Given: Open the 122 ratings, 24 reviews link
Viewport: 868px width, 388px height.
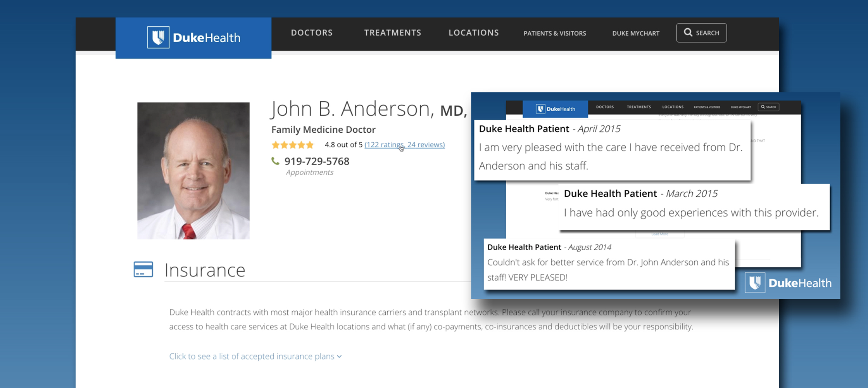Looking at the screenshot, I should 404,145.
